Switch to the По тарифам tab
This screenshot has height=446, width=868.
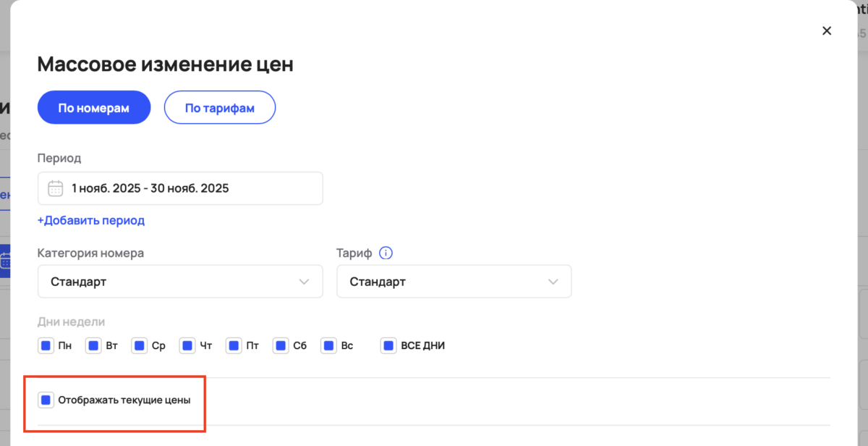click(220, 108)
